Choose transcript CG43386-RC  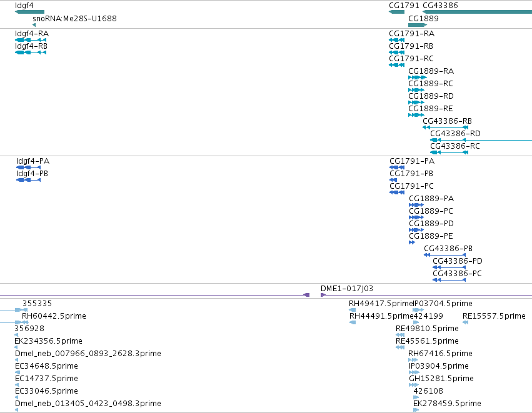point(455,146)
